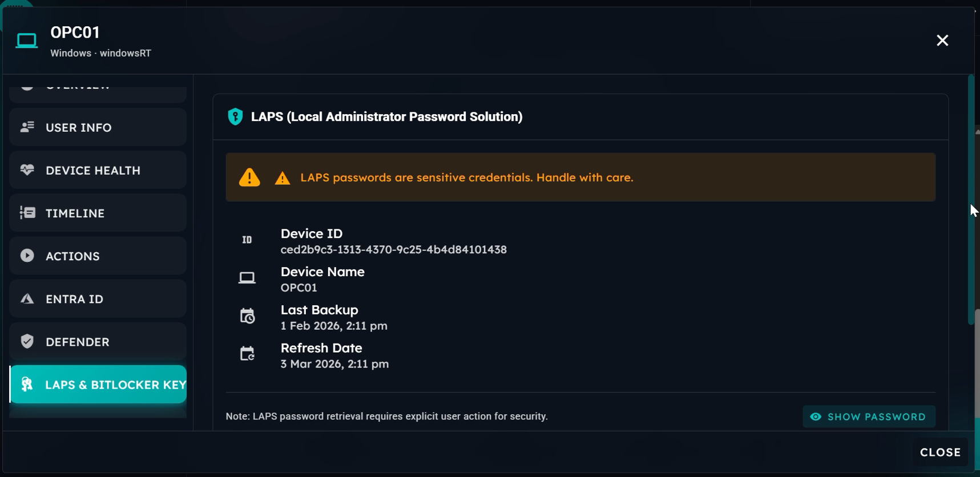This screenshot has width=980, height=477.
Task: Reveal the LAPS password with Show Password
Action: (x=869, y=417)
